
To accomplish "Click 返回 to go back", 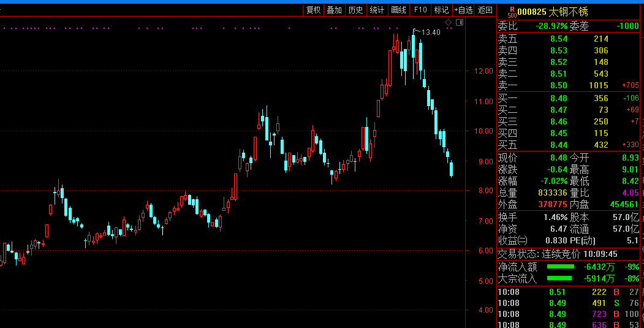I will pyautogui.click(x=485, y=10).
